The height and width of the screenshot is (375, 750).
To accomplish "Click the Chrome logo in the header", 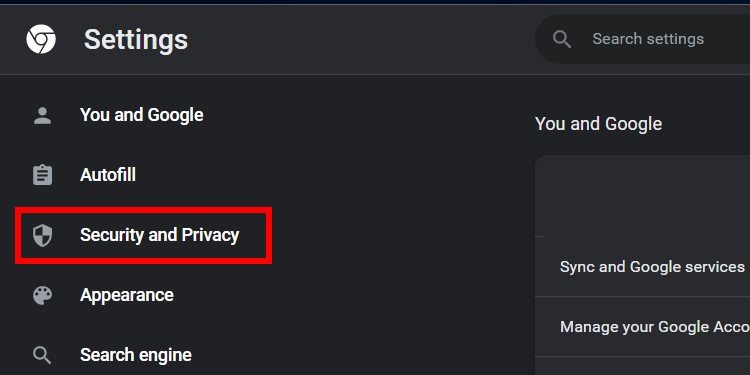I will [41, 39].
